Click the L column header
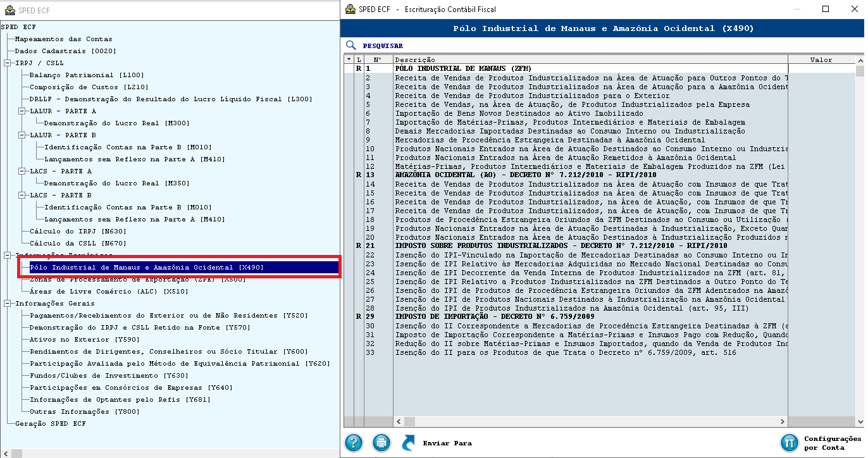 pyautogui.click(x=359, y=59)
